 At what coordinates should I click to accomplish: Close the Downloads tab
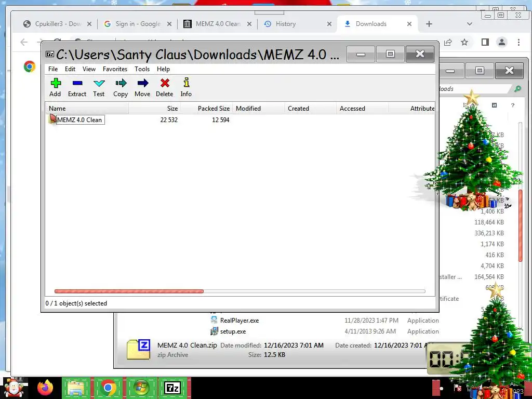[409, 24]
